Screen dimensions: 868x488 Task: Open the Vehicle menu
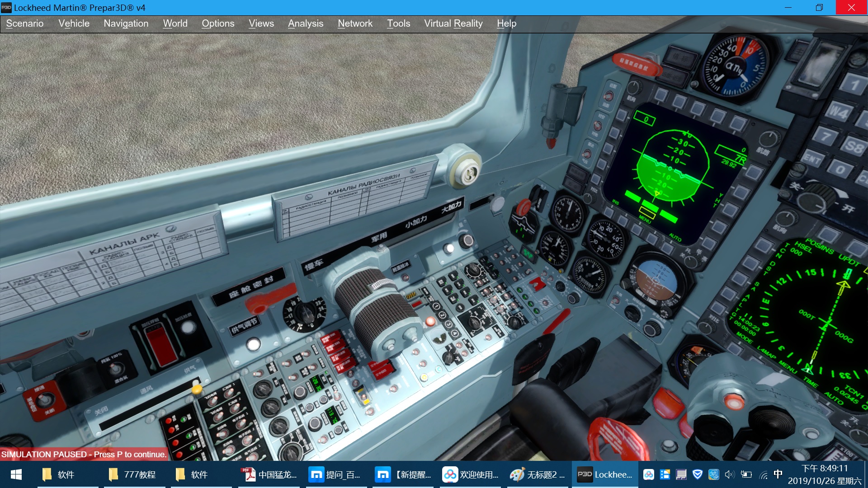pyautogui.click(x=73, y=23)
